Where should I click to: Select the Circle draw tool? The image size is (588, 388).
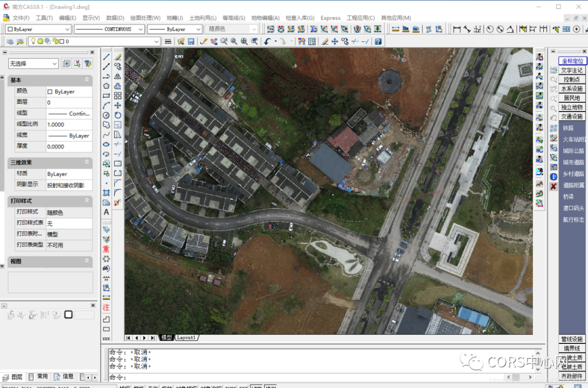point(107,115)
